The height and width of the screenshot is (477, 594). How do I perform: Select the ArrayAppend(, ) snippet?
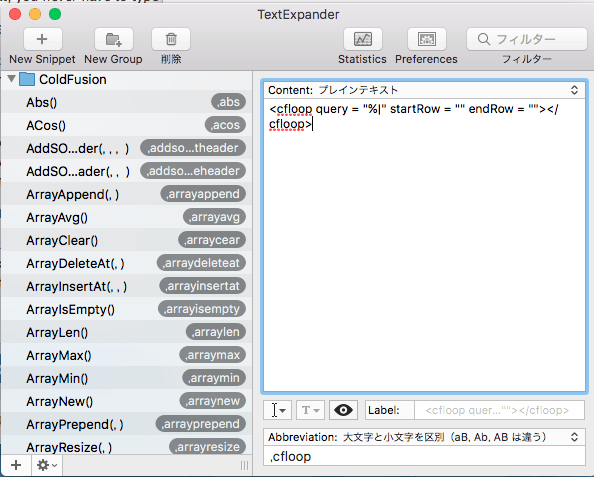coord(127,194)
